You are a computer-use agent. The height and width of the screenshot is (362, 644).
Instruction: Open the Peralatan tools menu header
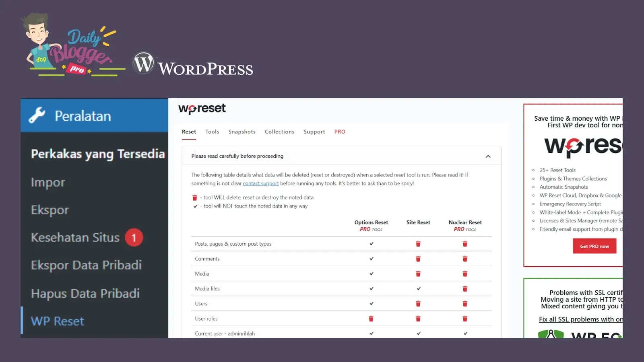coord(95,115)
